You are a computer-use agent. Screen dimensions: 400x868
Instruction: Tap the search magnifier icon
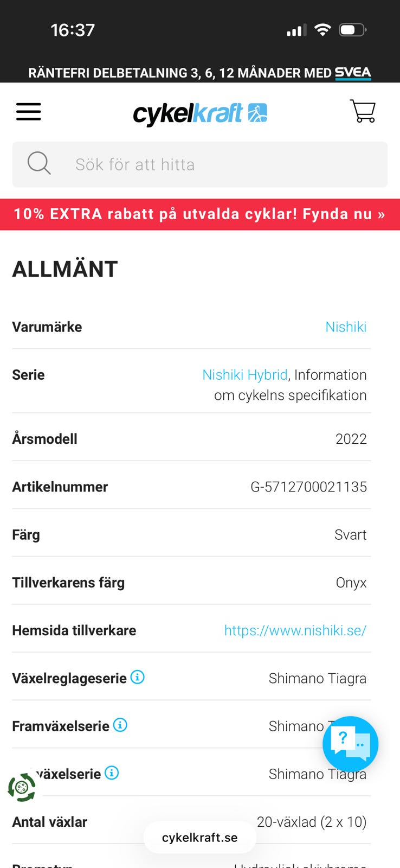(39, 163)
